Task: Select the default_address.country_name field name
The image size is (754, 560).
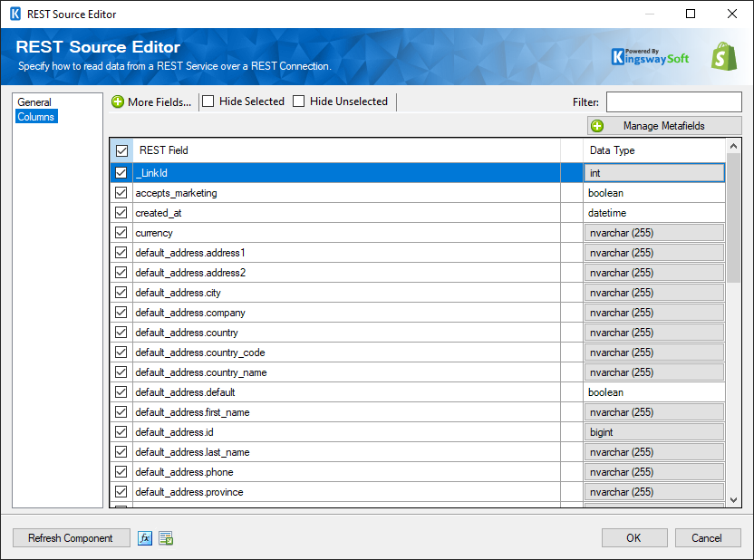Action: tap(201, 372)
